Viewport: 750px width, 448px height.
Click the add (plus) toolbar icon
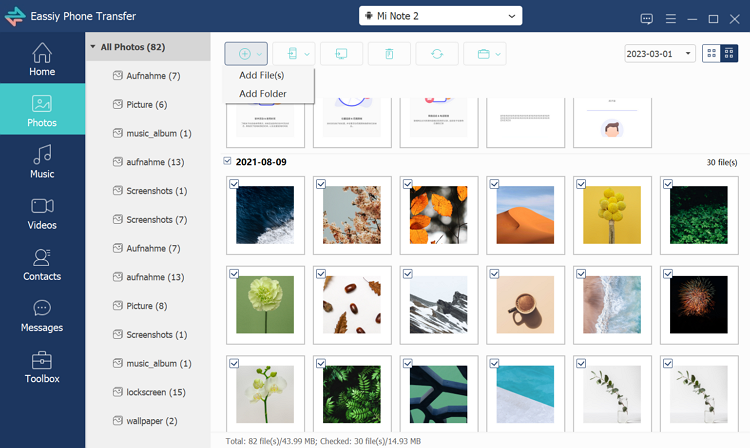coord(244,54)
